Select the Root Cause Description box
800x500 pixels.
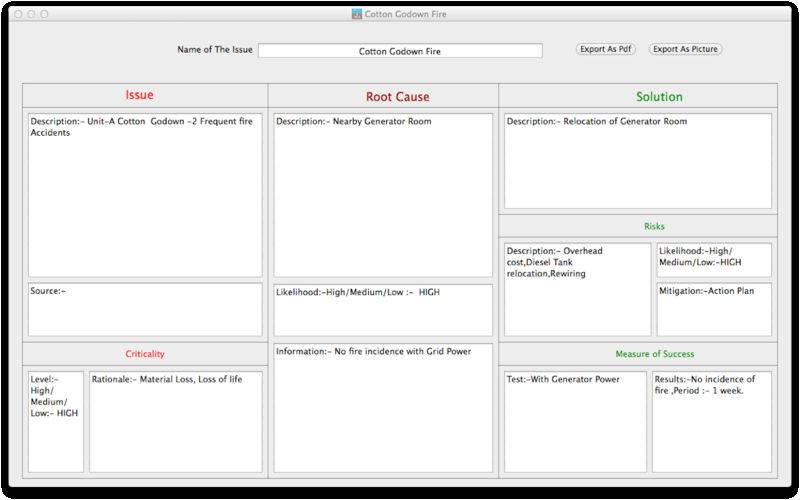[383, 195]
